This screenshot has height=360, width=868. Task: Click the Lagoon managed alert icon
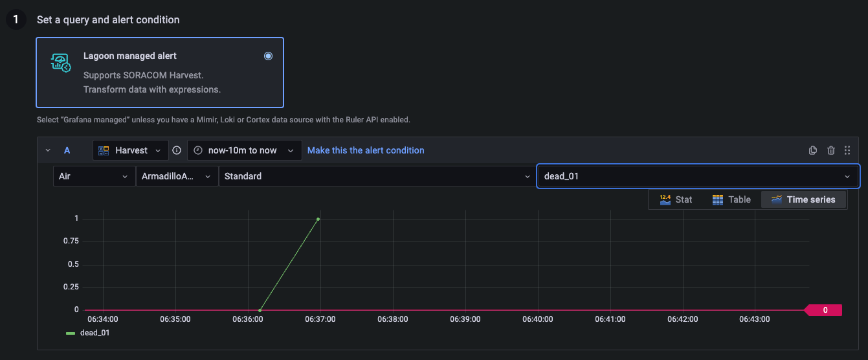(61, 63)
